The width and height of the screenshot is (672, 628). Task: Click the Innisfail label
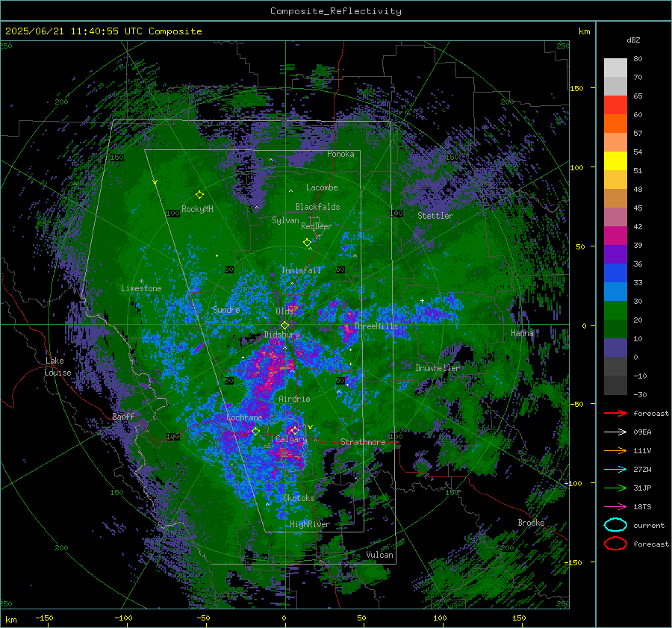(301, 270)
